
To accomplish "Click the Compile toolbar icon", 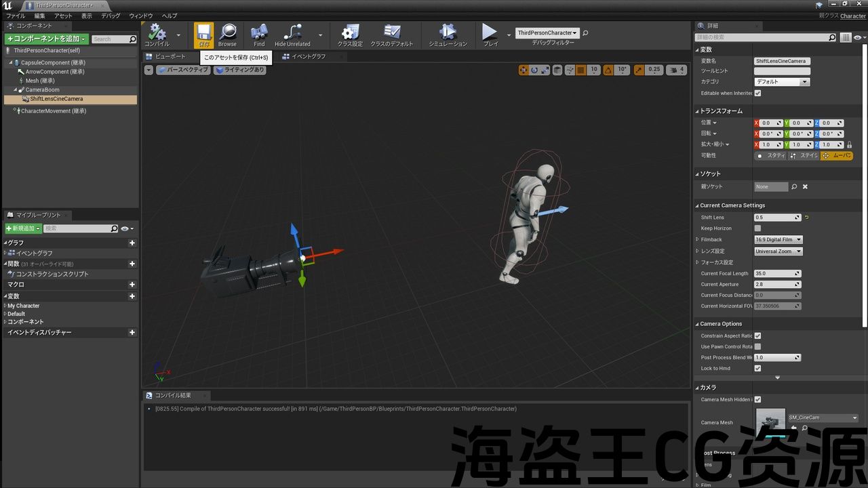I will 157,33.
